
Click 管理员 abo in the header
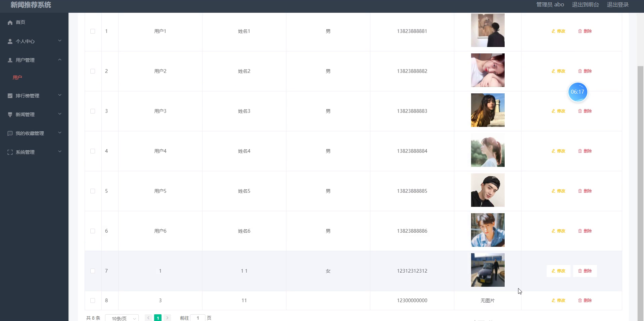pyautogui.click(x=550, y=5)
